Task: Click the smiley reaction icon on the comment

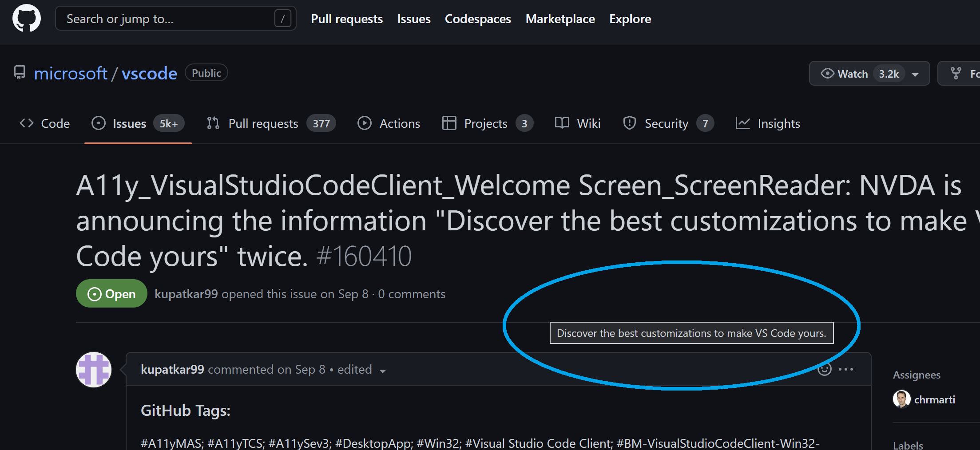Action: click(825, 369)
